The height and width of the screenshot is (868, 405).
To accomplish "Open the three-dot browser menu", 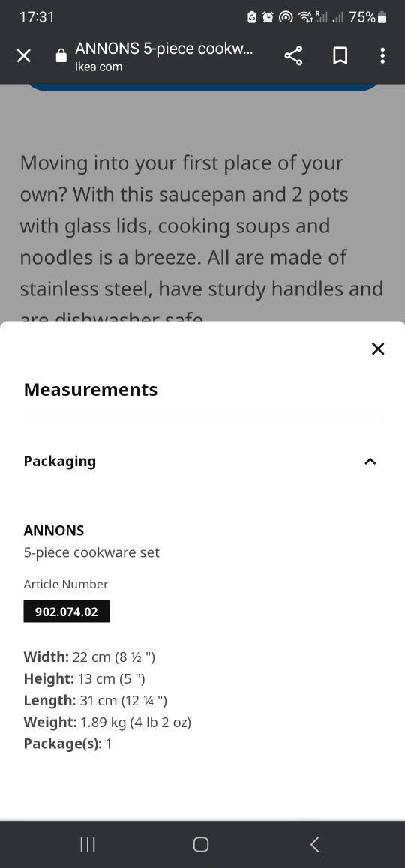I will (382, 56).
